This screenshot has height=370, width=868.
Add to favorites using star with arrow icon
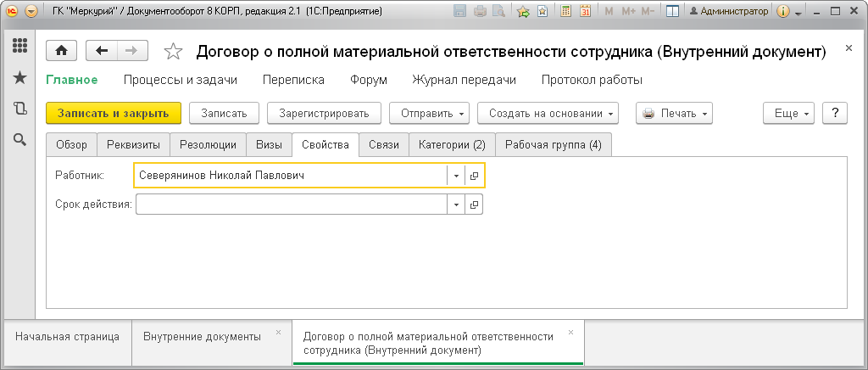click(x=523, y=11)
